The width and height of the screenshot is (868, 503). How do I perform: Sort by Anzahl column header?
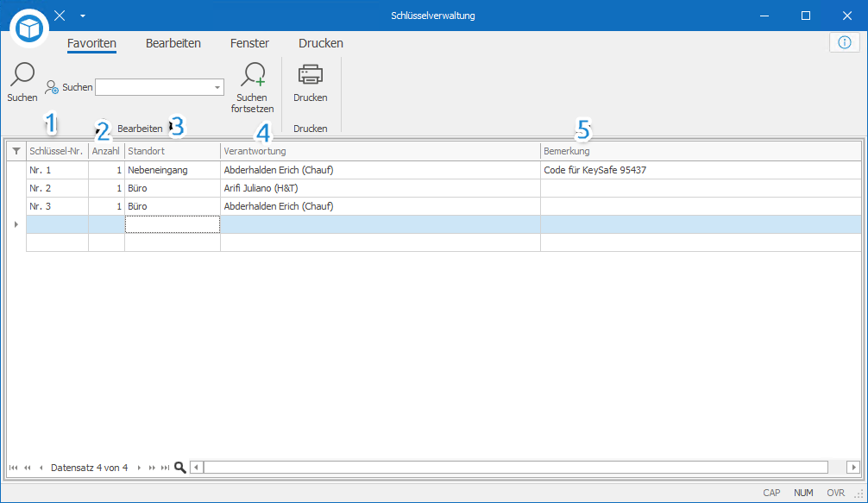click(x=106, y=151)
